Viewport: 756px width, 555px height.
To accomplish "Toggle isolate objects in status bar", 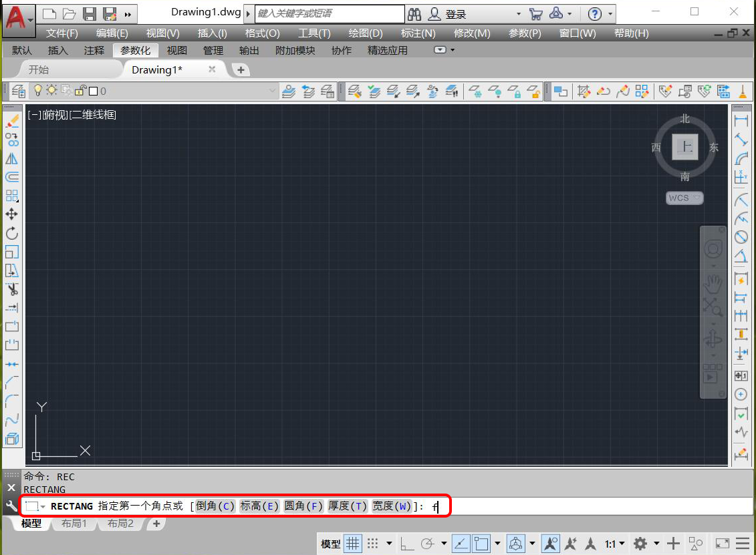I will [x=695, y=544].
